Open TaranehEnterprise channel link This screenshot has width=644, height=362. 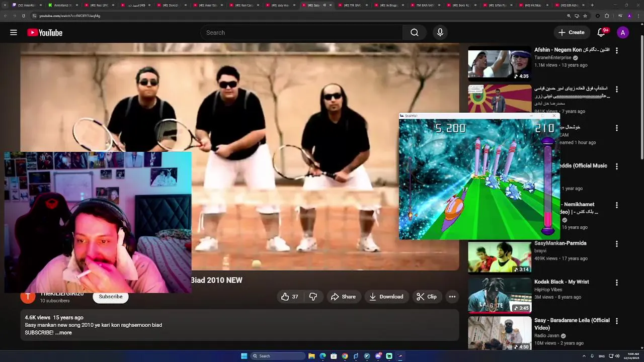point(553,58)
